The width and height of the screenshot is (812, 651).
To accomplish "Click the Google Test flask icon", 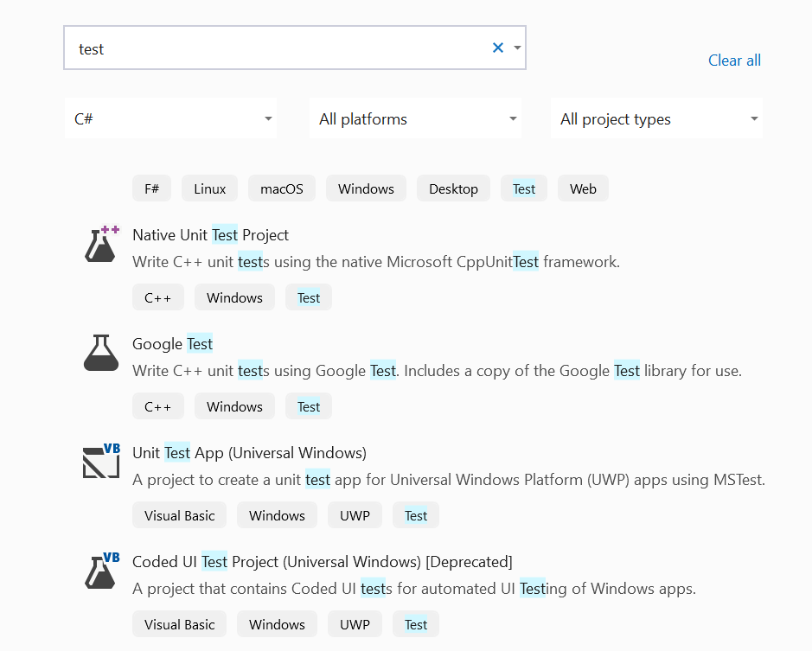I will 100,353.
